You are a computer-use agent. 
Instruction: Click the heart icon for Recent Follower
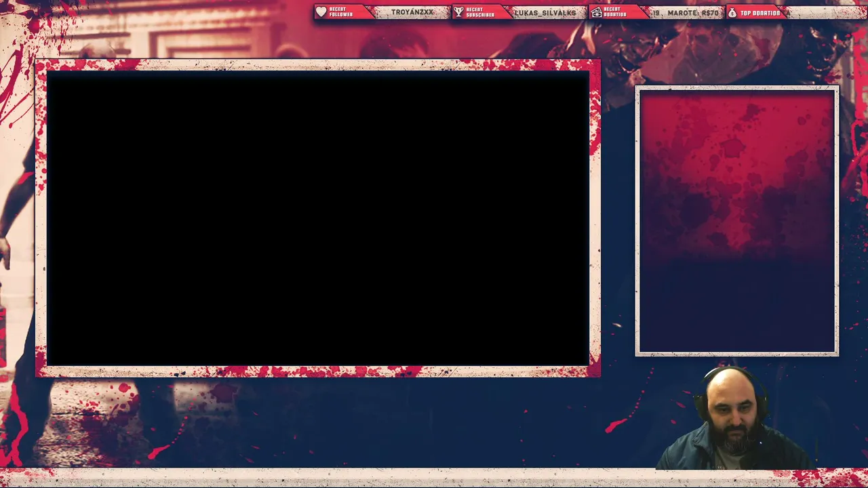tap(321, 12)
